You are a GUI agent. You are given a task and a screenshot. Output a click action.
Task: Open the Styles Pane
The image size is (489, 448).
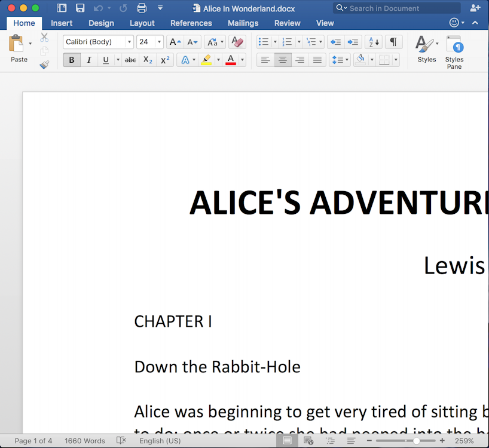pyautogui.click(x=454, y=51)
